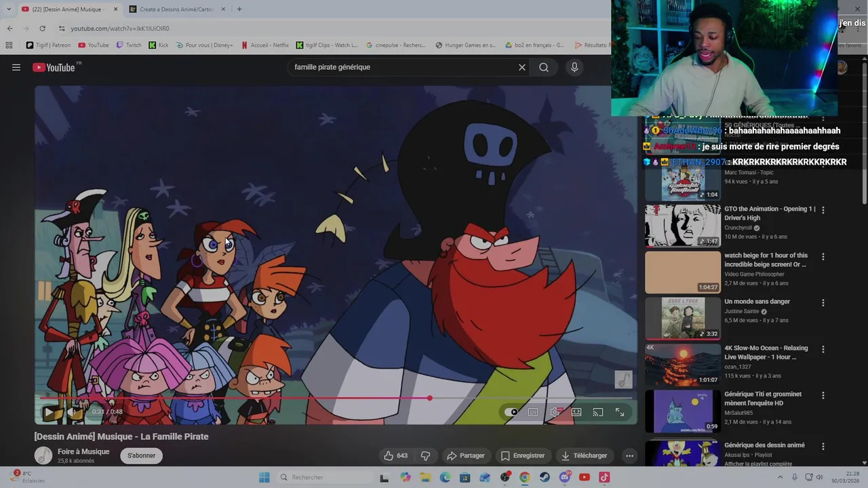Like the video with 643 likes

coord(395,455)
